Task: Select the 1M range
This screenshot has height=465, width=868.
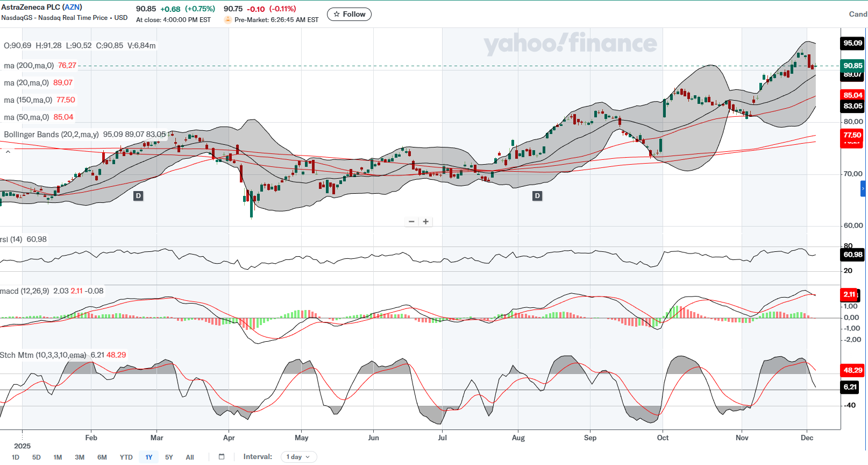Action: click(x=58, y=457)
